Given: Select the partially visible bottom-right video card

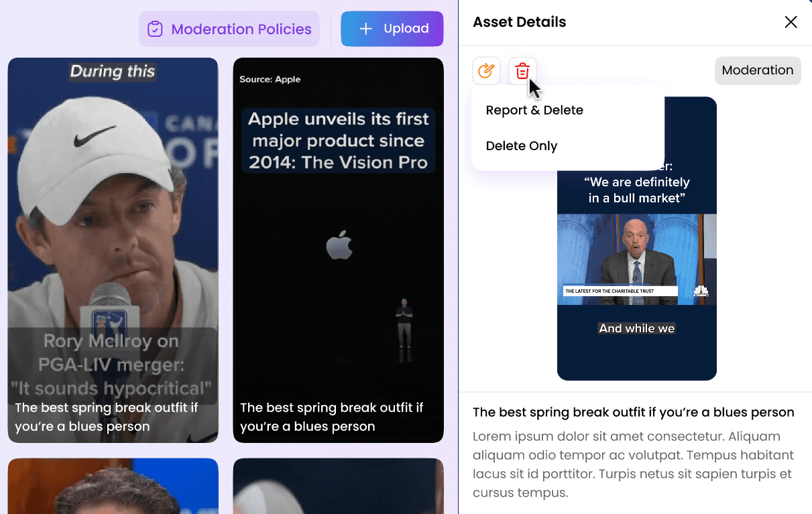Looking at the screenshot, I should 338,486.
